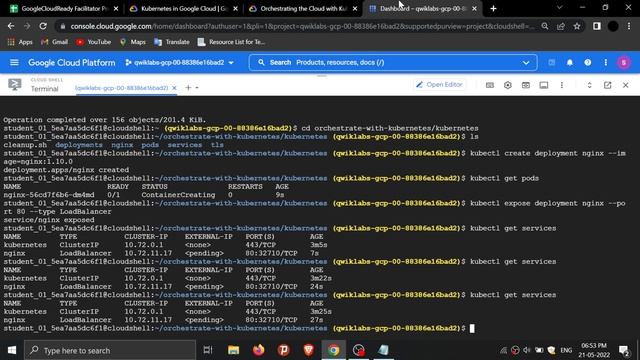Image resolution: width=640 pixels, height=360 pixels.
Task: Click the Cloud Shell logo icon
Action: 15,85
